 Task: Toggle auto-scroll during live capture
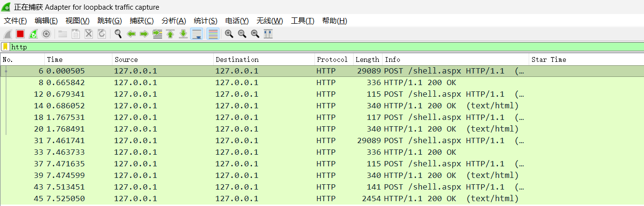point(196,34)
